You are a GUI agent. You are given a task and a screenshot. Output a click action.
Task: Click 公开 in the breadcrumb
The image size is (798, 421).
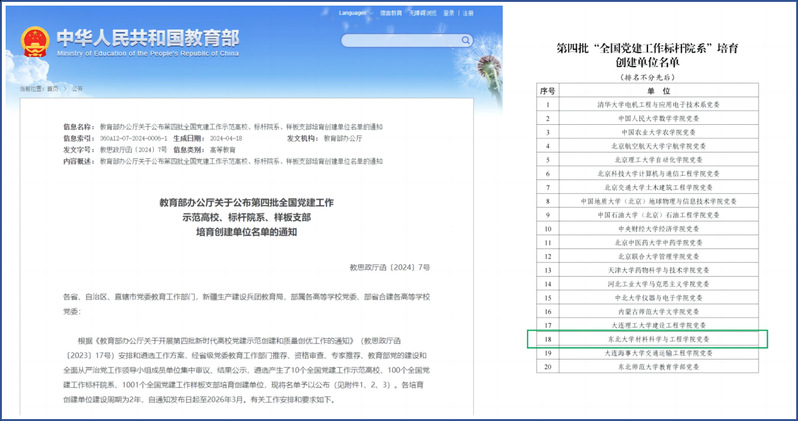tap(78, 89)
